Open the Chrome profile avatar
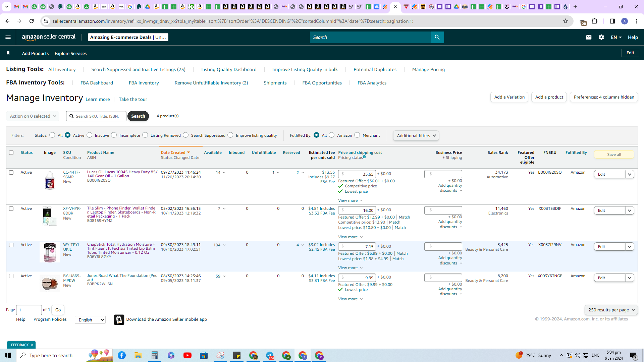 [625, 21]
